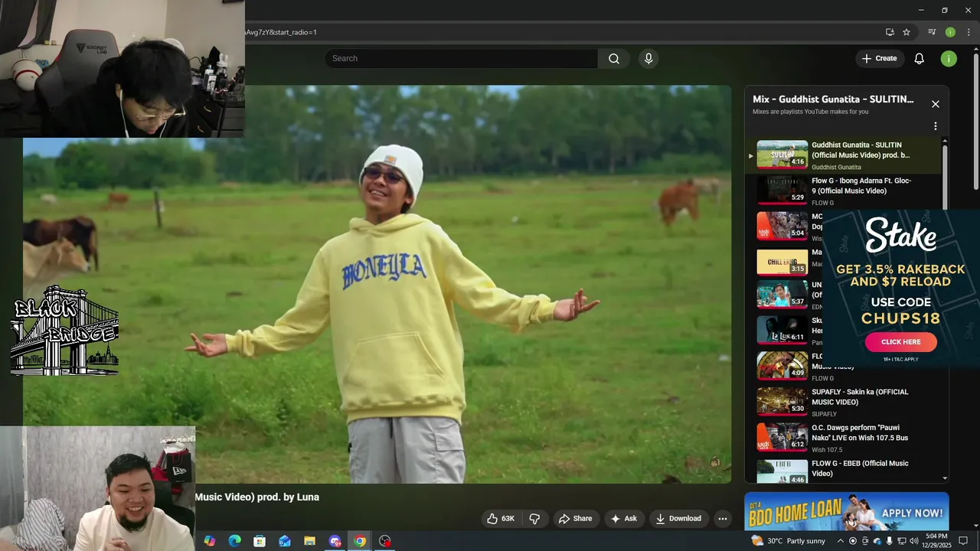The image size is (980, 551).
Task: Open the OBS Studio taskbar icon
Action: pyautogui.click(x=385, y=541)
